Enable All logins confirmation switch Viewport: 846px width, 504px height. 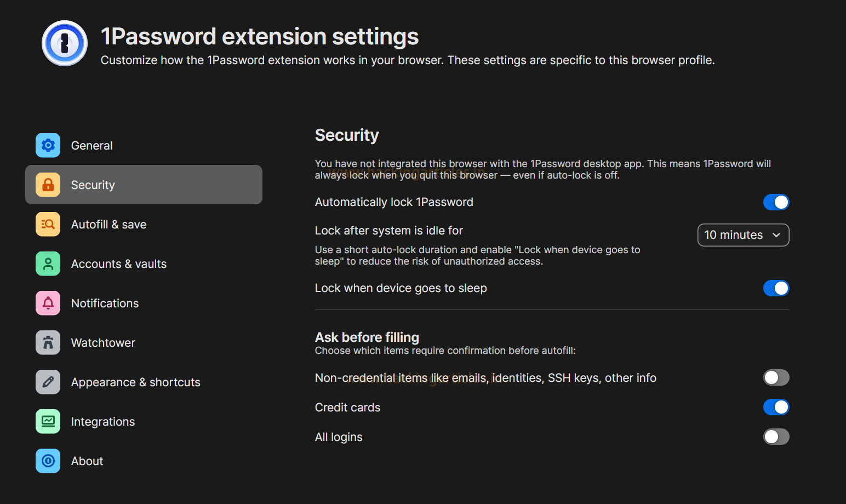776,437
